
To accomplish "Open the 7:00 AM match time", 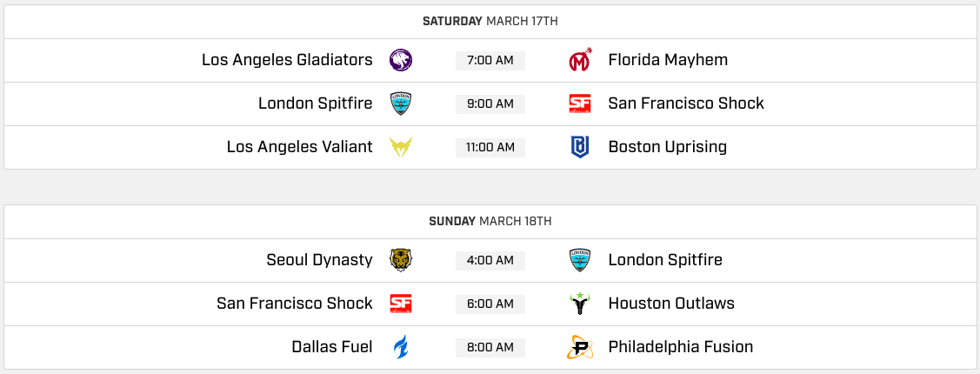I will click(490, 61).
